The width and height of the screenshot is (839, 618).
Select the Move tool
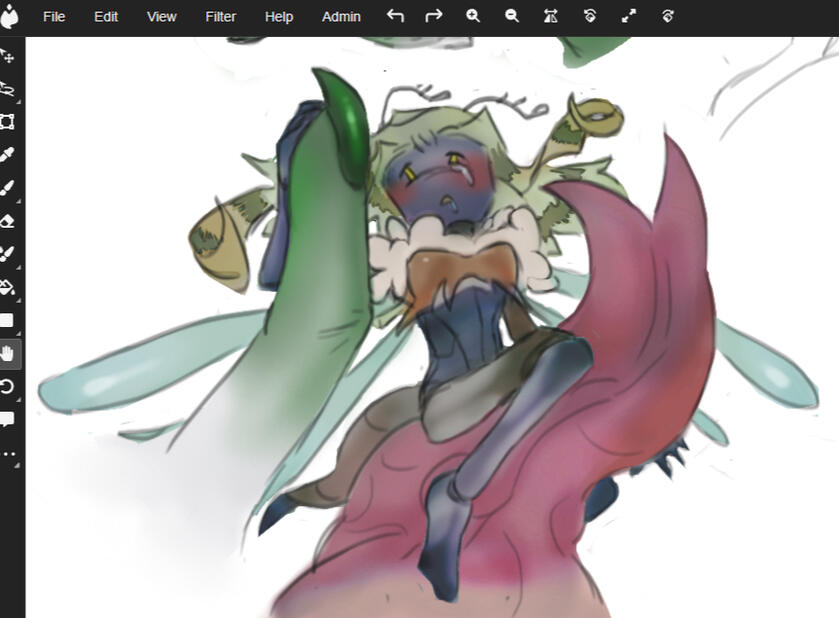(x=7, y=55)
